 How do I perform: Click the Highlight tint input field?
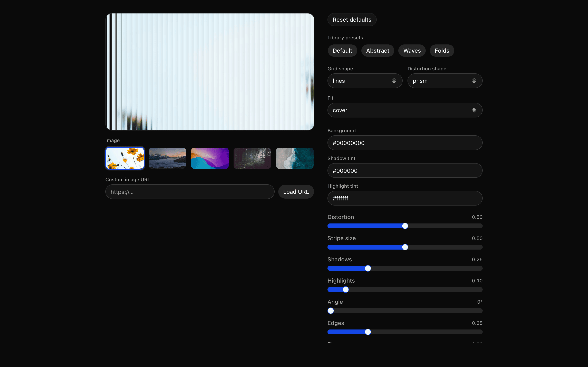(404, 198)
